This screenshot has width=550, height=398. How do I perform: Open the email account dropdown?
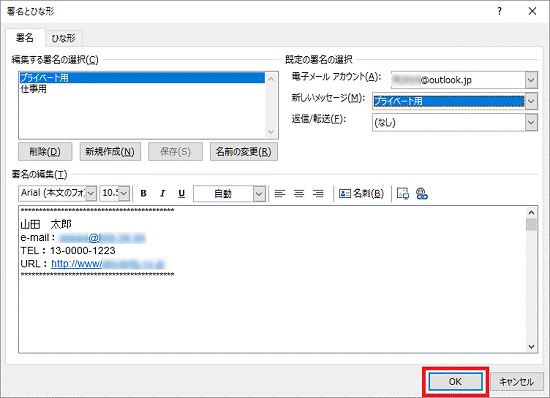[x=531, y=80]
